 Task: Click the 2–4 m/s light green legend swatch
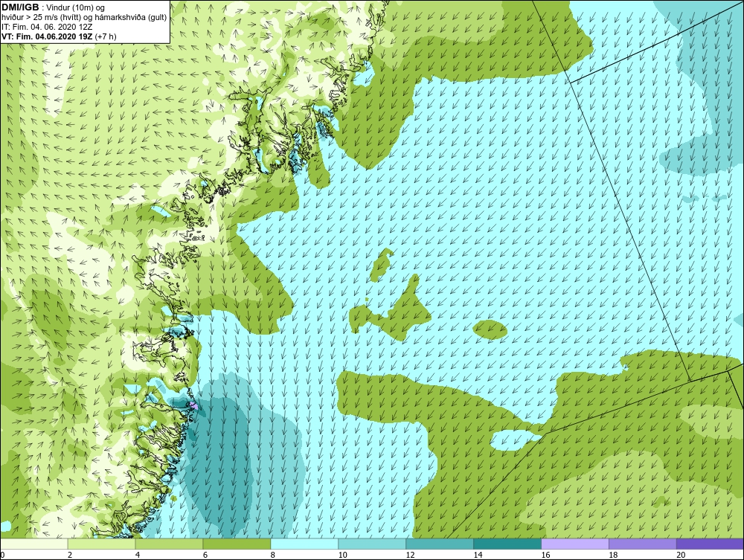pyautogui.click(x=101, y=544)
